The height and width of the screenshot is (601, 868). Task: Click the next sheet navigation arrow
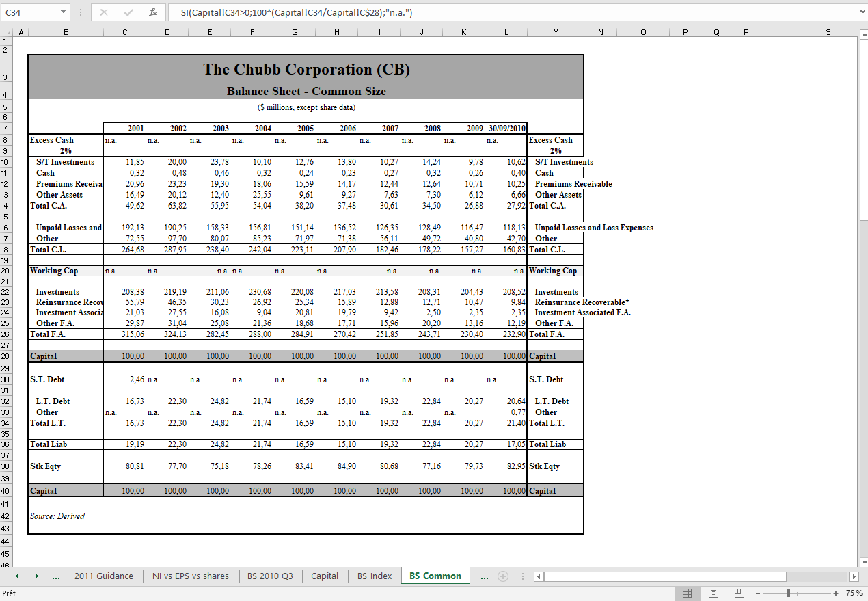[x=37, y=576]
